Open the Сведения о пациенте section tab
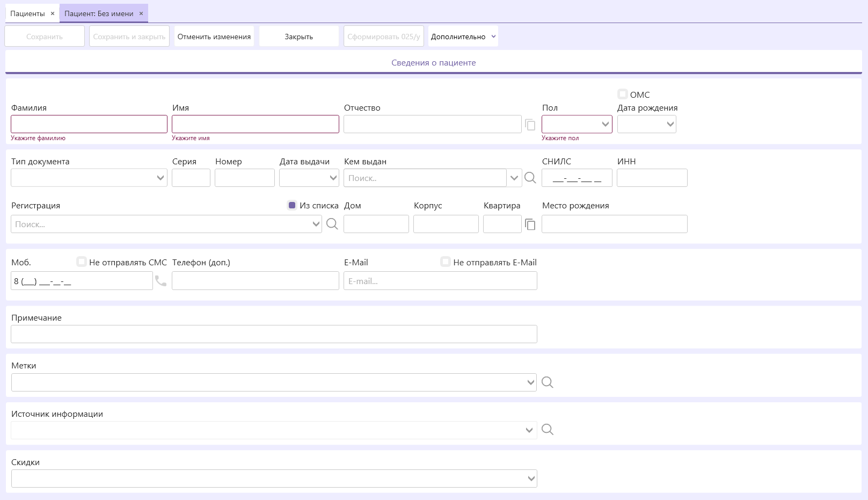Screen dimensions: 868x500 [x=434, y=62]
